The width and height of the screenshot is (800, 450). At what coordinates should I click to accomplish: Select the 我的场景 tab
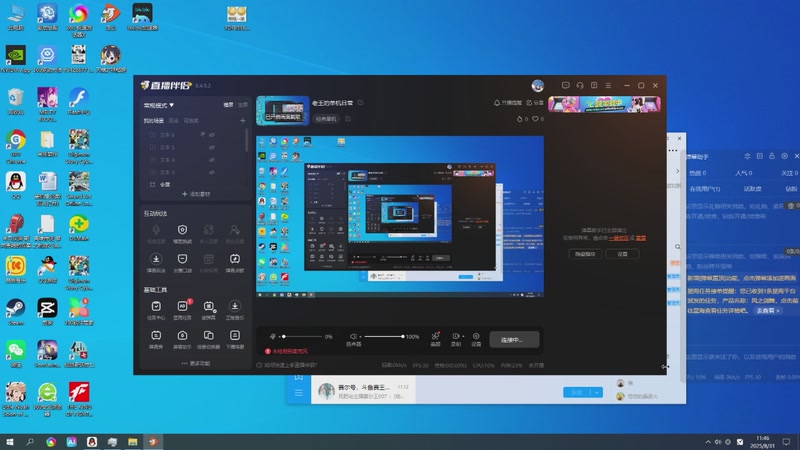pos(153,121)
